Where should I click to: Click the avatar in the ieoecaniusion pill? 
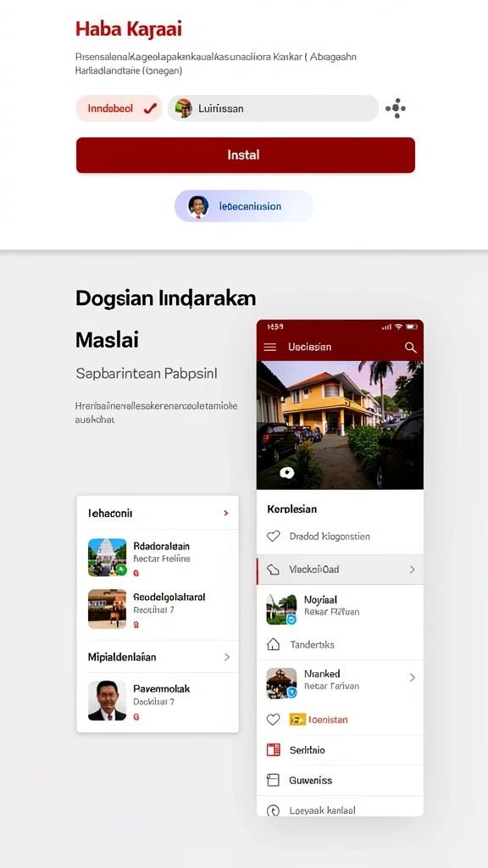pyautogui.click(x=198, y=207)
